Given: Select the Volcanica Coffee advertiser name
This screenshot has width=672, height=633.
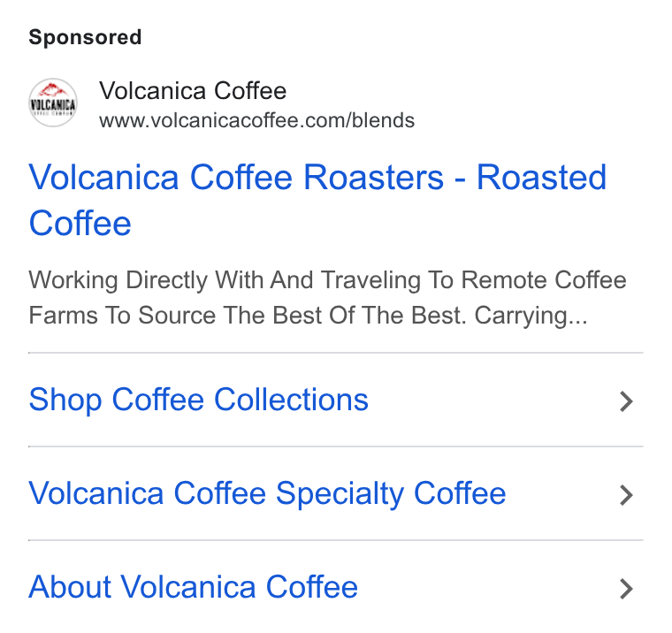Looking at the screenshot, I should point(193,90).
